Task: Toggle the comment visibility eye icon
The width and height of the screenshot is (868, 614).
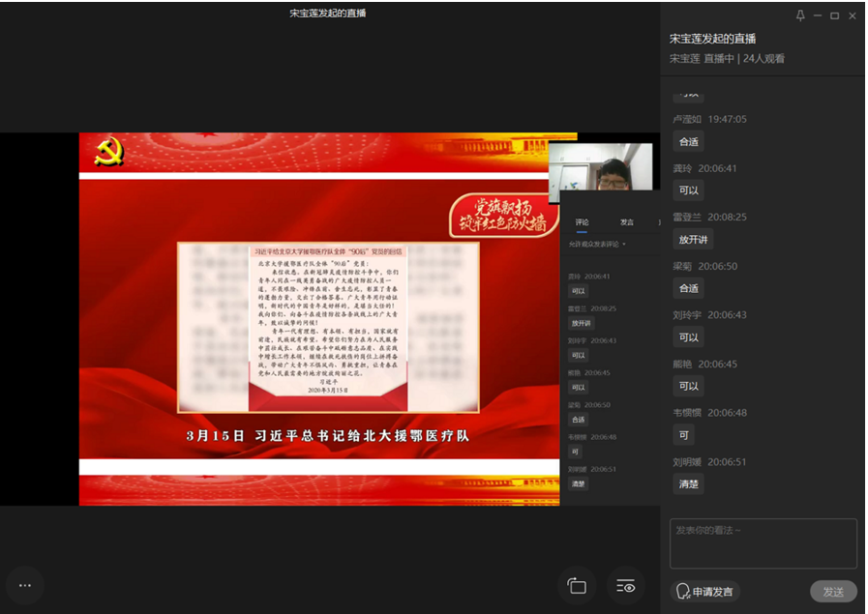Action: [x=626, y=586]
